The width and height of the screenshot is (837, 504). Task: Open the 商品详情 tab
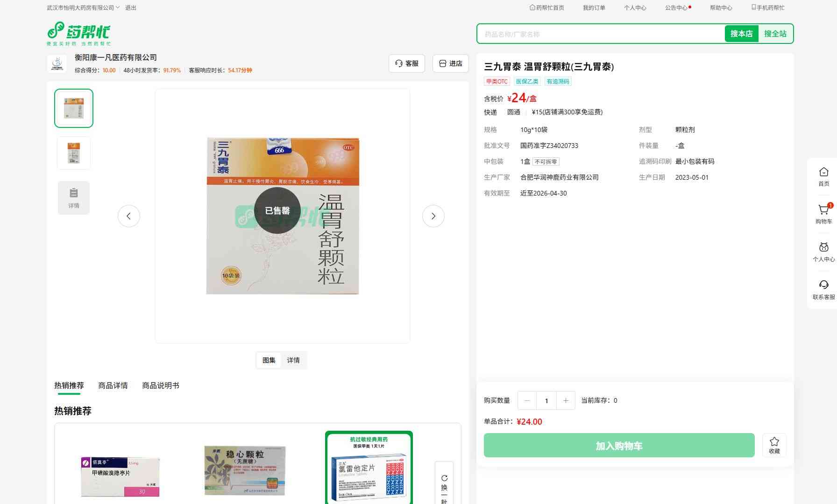113,385
